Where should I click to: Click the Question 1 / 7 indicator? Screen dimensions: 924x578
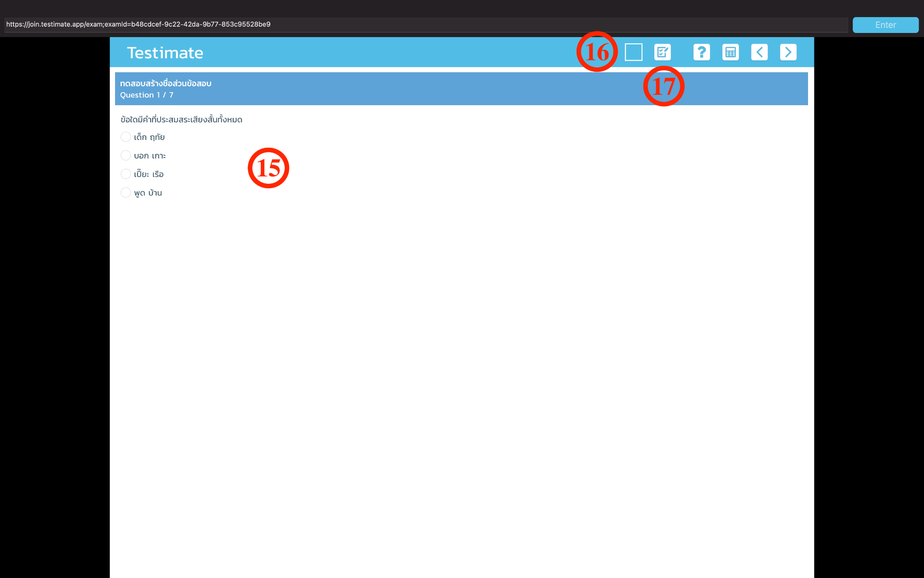(147, 95)
